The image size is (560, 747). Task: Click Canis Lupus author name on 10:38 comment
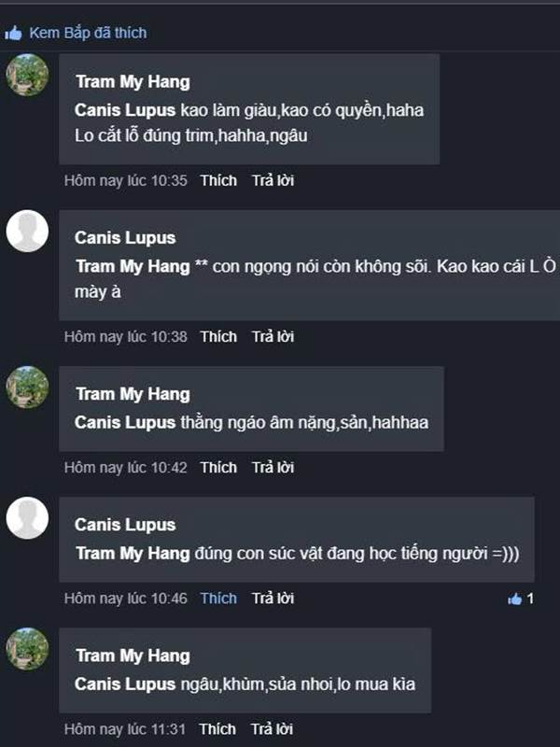[x=125, y=237]
